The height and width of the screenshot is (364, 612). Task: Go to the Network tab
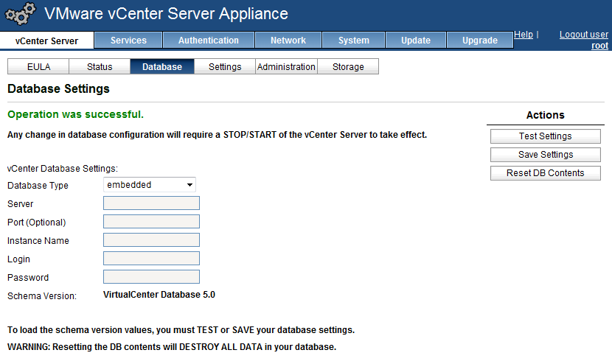click(288, 41)
